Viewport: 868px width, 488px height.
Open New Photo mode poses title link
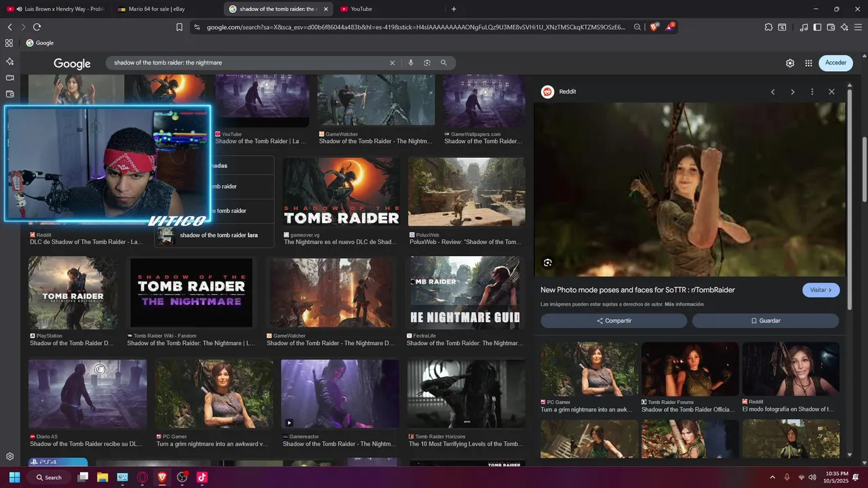pos(637,290)
